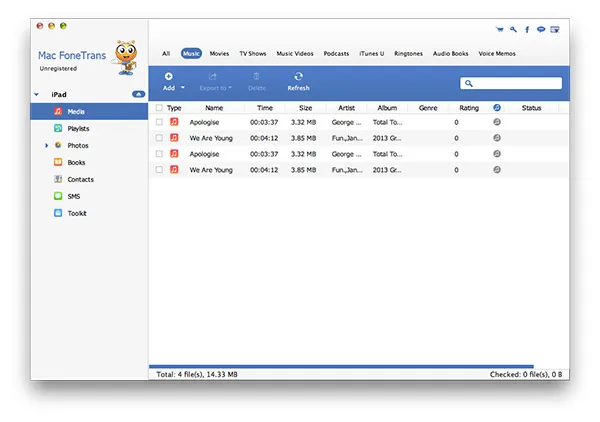Switch to the Voice Memos tab
Screen dimensions: 600x422
coord(497,54)
